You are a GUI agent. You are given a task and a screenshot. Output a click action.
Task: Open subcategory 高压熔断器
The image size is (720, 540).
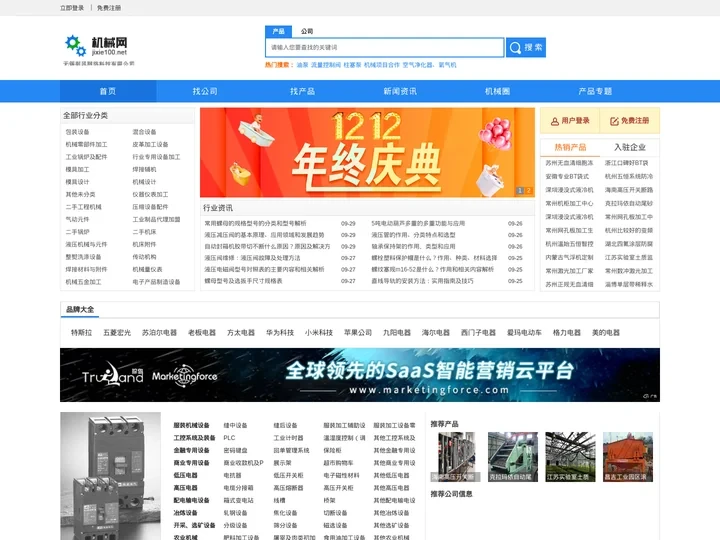pos(288,488)
